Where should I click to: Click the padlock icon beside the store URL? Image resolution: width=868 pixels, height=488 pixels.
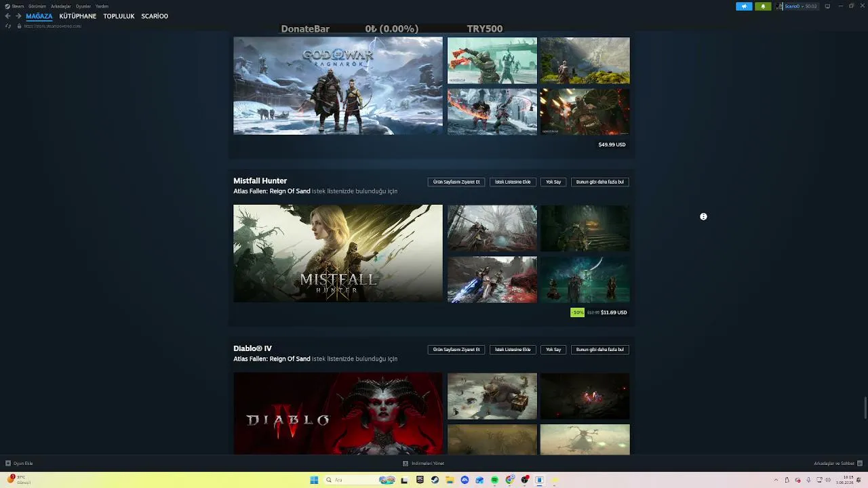20,26
